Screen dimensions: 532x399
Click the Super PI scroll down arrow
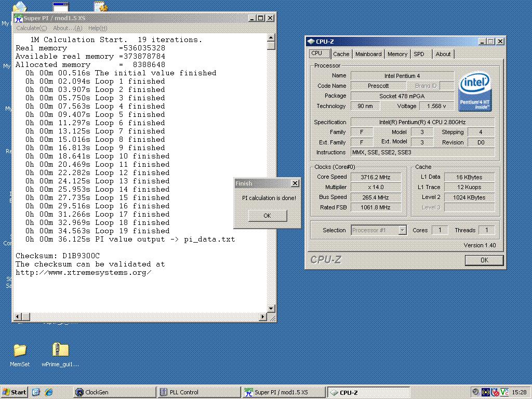click(x=271, y=309)
